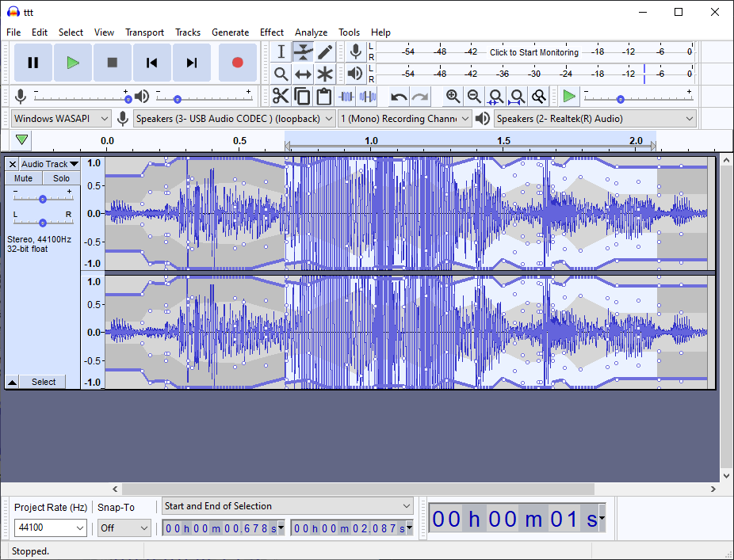Click the Undo arrow icon
The image size is (734, 560).
399,97
